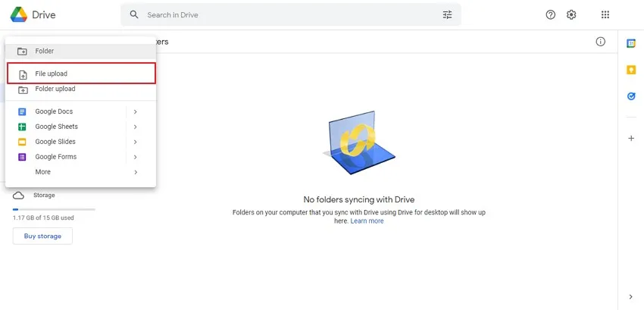
Task: Open Google Tasks side panel icon
Action: 631,96
